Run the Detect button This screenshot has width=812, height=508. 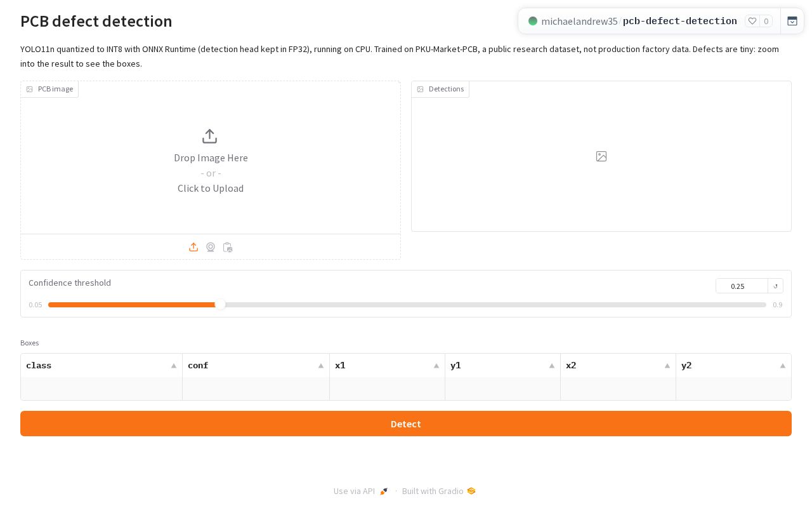coord(406,424)
